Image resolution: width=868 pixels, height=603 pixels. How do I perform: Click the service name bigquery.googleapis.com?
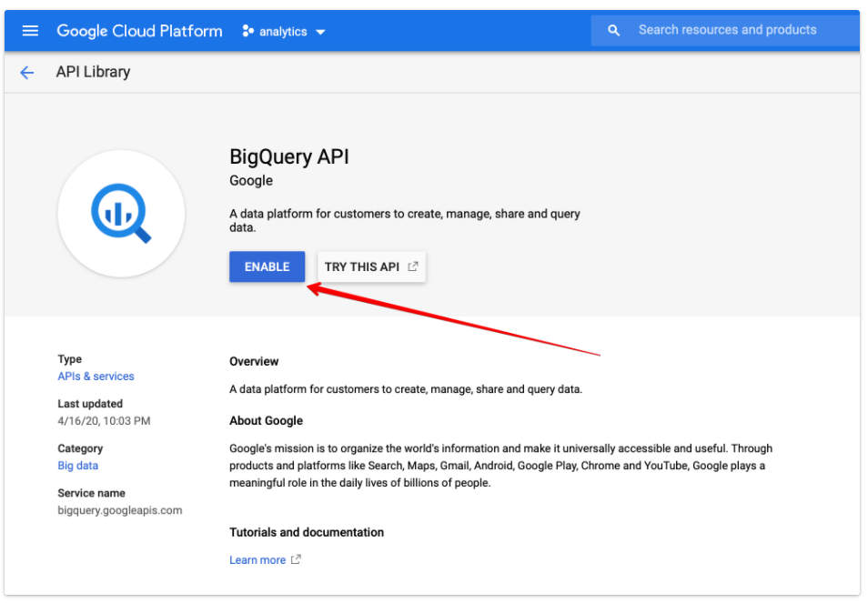click(x=119, y=510)
